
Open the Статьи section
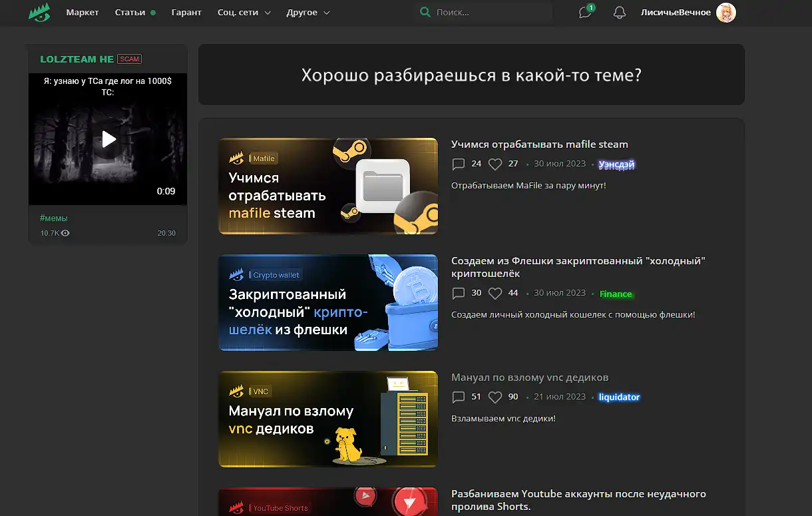(130, 13)
